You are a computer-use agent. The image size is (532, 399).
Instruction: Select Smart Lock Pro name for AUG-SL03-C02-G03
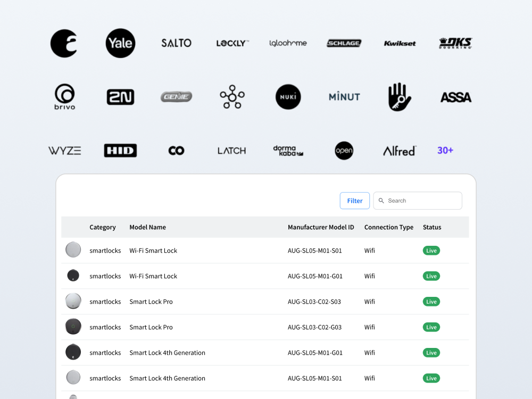[x=151, y=327]
